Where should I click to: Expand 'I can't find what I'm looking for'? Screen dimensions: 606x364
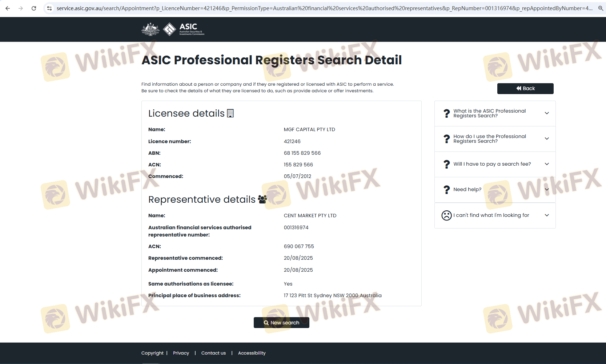point(495,215)
